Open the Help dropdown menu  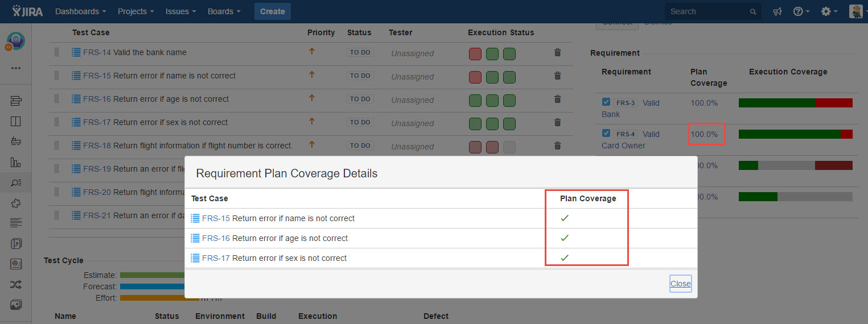tap(801, 11)
